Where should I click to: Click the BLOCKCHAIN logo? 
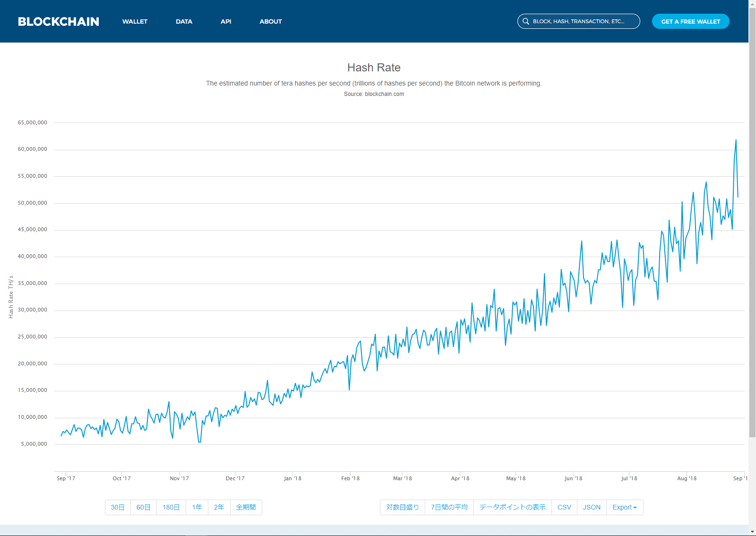tap(59, 22)
